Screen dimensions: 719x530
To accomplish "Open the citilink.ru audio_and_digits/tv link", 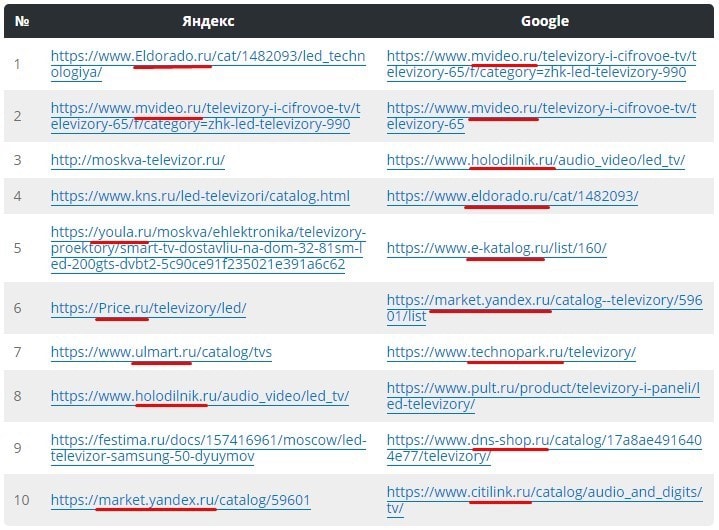I will [544, 500].
